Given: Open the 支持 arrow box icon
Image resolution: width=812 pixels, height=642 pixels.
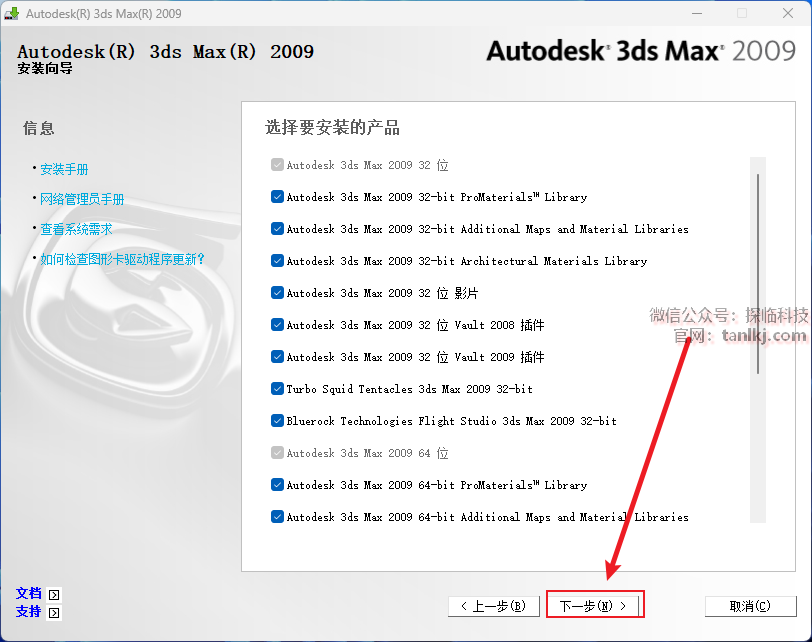Looking at the screenshot, I should pyautogui.click(x=54, y=613).
